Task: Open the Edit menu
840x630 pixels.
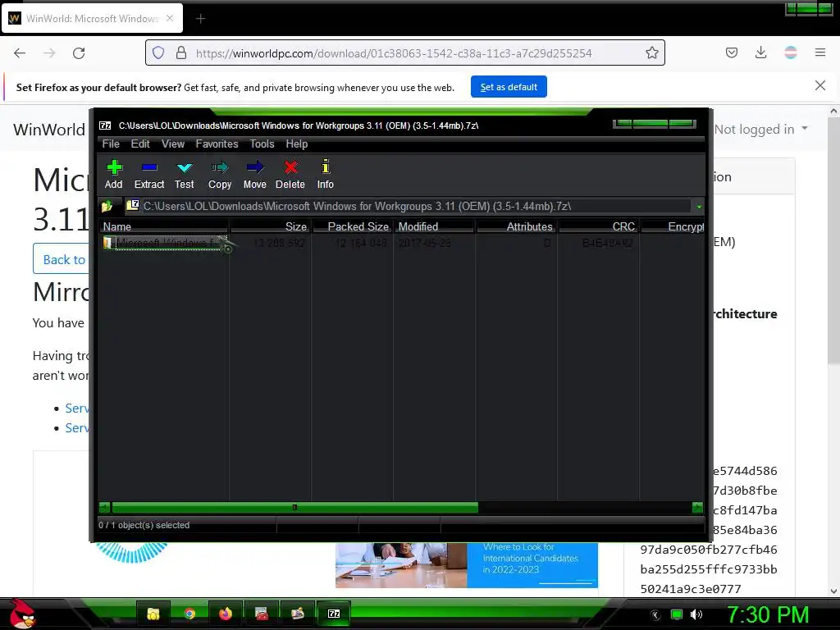Action: pos(140,144)
